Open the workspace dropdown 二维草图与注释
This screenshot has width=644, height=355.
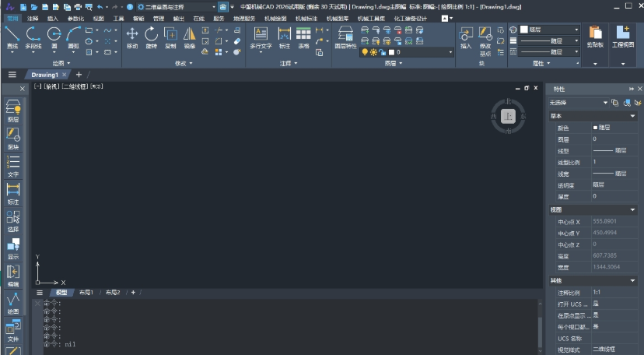tap(175, 6)
